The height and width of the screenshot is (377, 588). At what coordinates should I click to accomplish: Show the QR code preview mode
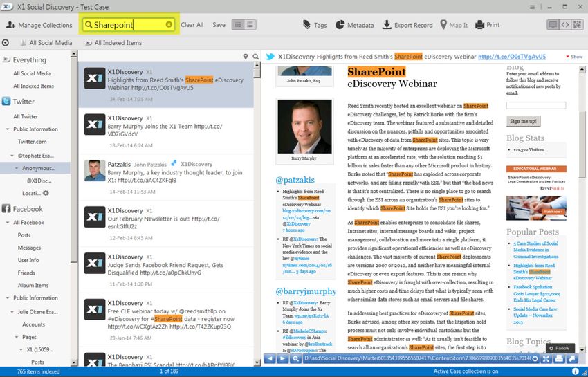(578, 25)
